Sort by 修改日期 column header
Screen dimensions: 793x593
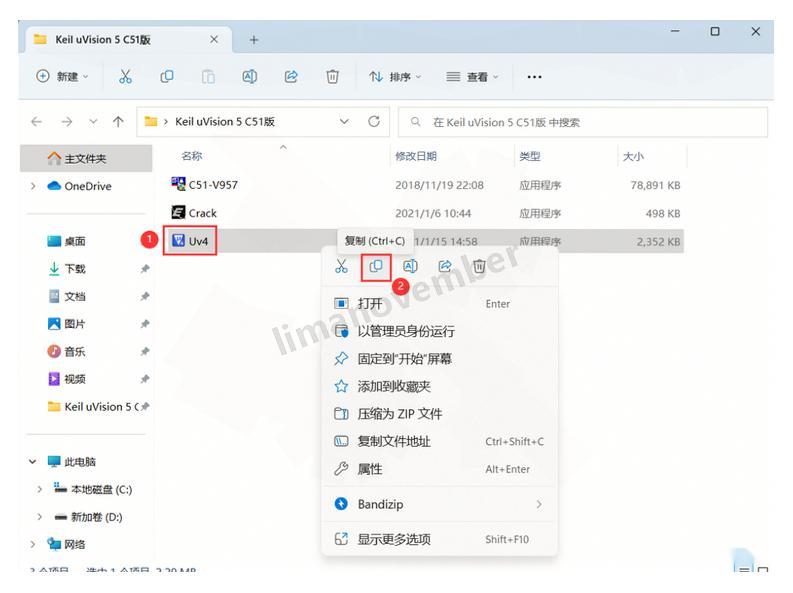(416, 156)
